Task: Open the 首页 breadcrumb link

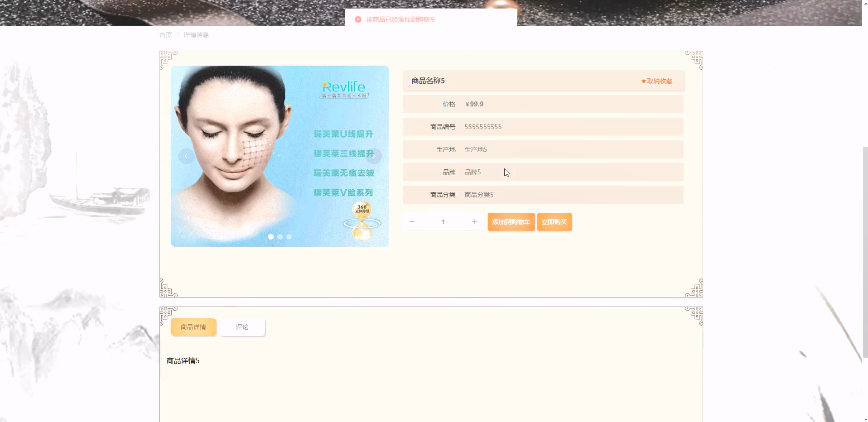Action: point(165,34)
